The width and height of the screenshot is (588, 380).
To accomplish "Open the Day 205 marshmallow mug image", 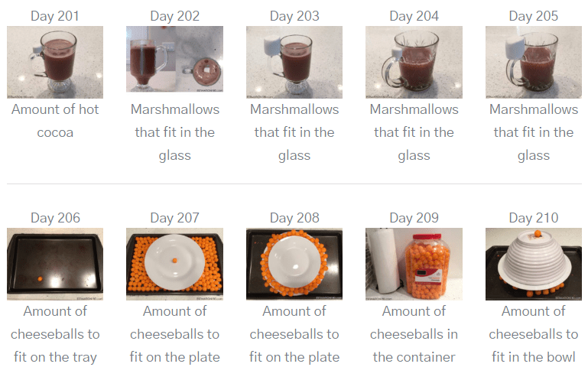I will (x=534, y=62).
